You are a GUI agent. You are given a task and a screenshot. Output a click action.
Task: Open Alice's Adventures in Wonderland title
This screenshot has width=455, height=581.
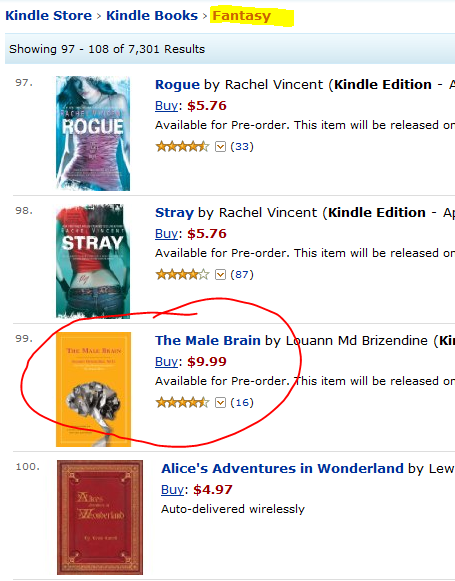click(282, 469)
